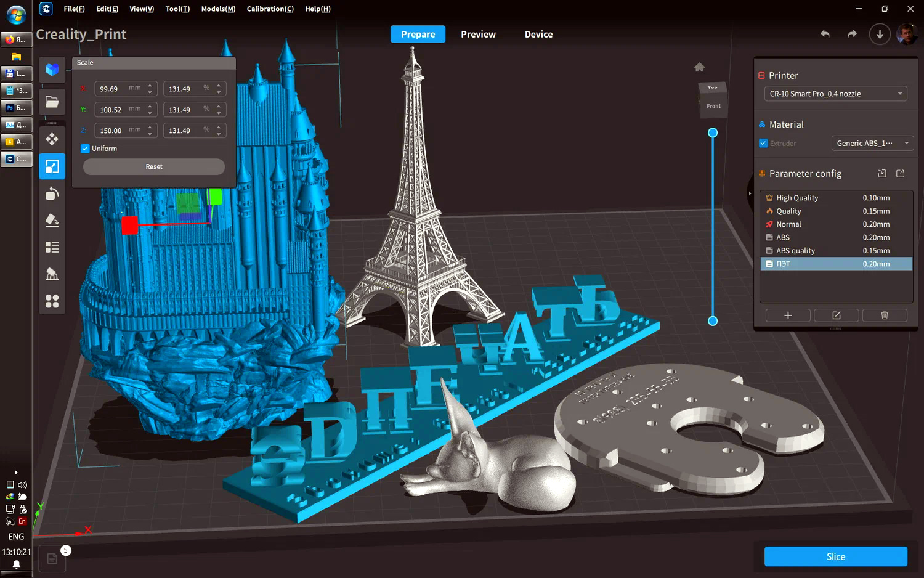Switch to the Device tab
Viewport: 924px width, 578px height.
(x=538, y=35)
